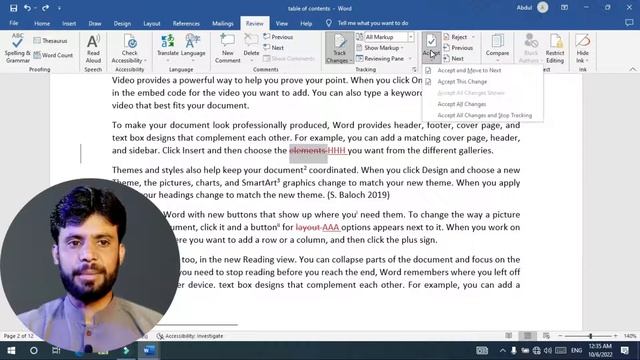Viewport: 640px width, 360px height.
Task: Click the Comments icon at ribbon right
Action: (x=629, y=23)
